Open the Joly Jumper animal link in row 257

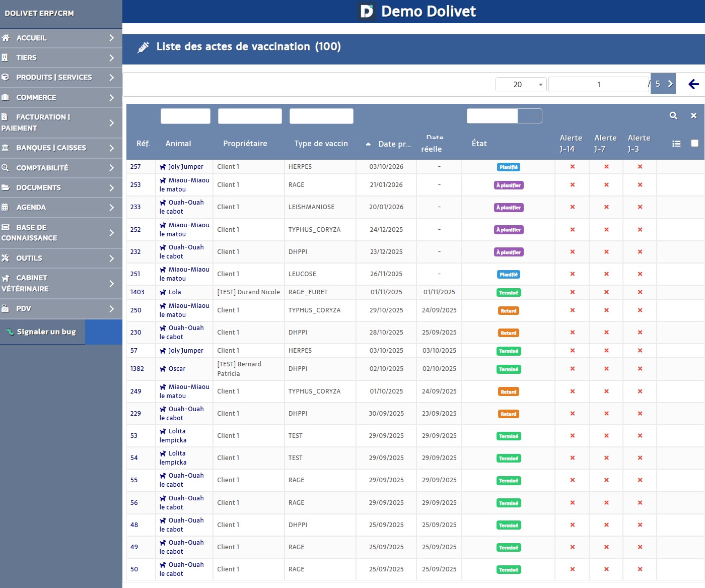(185, 167)
